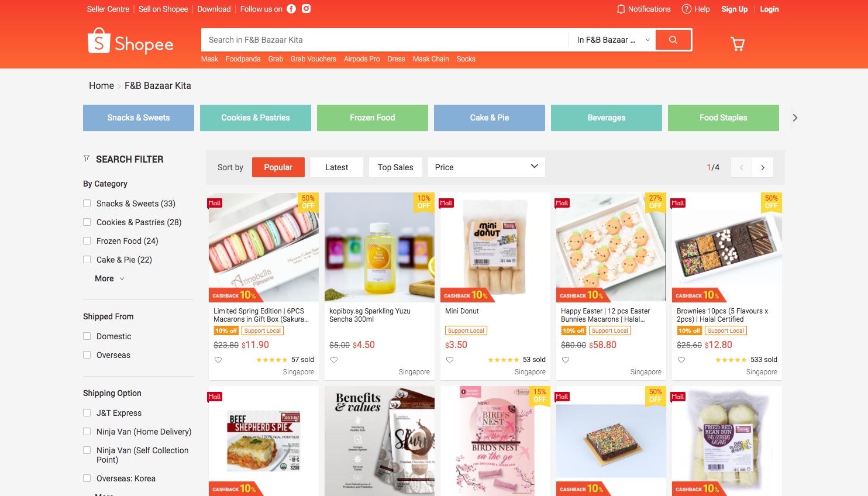Click the orange search magnifier button
868x496 pixels.
tap(673, 40)
